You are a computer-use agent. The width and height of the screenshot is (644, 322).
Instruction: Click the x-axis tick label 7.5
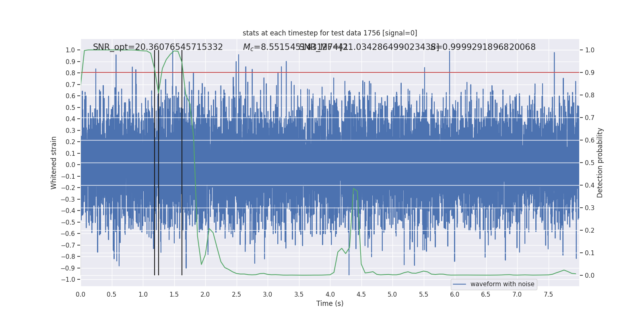[x=548, y=295]
